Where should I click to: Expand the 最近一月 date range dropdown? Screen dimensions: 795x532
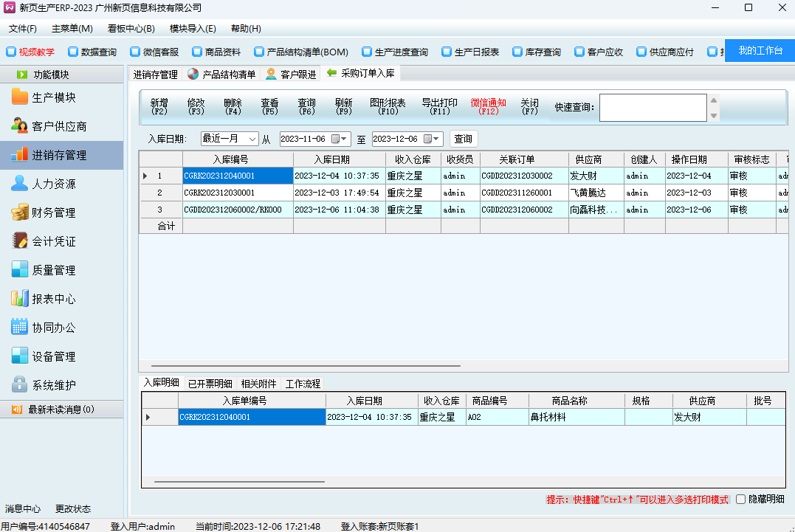(x=252, y=139)
